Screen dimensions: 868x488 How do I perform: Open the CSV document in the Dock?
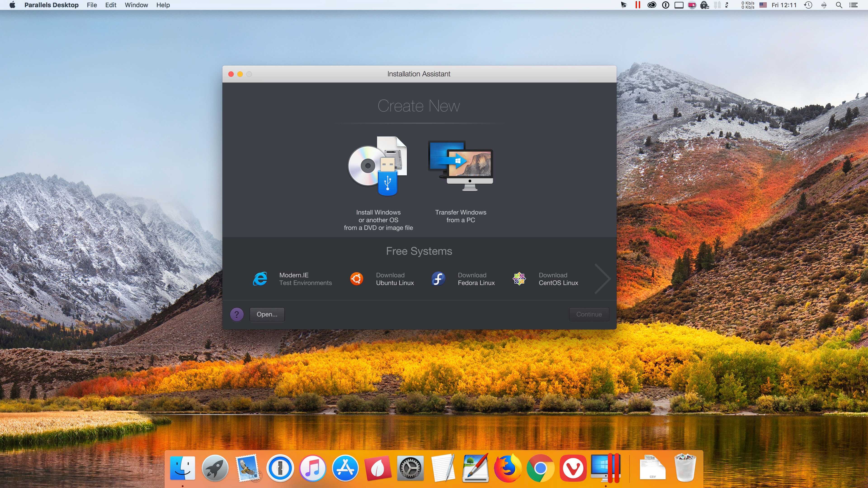652,467
